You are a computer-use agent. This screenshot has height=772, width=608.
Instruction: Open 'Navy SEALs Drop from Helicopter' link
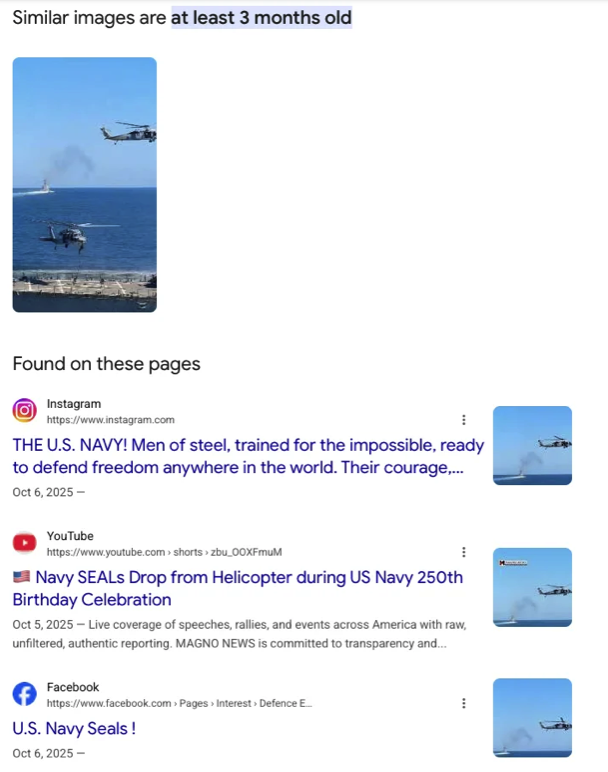tap(238, 588)
